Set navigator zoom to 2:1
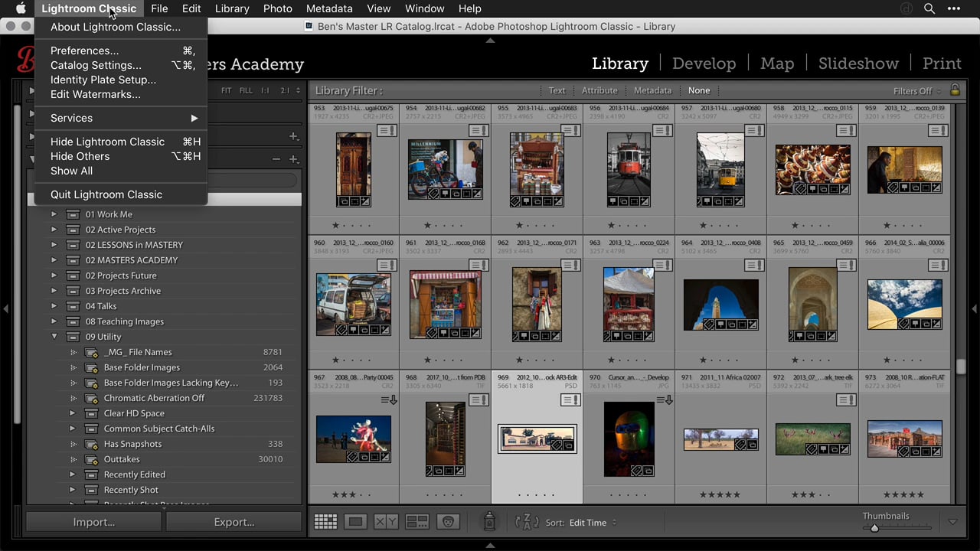 (285, 90)
